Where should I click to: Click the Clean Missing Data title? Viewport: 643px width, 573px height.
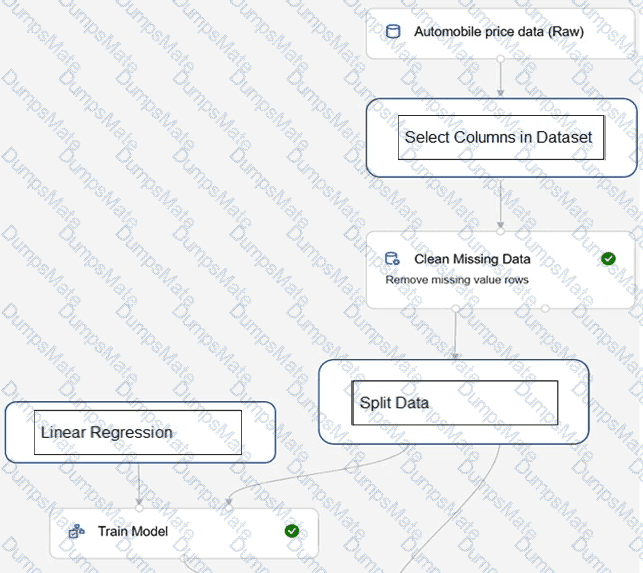click(472, 259)
